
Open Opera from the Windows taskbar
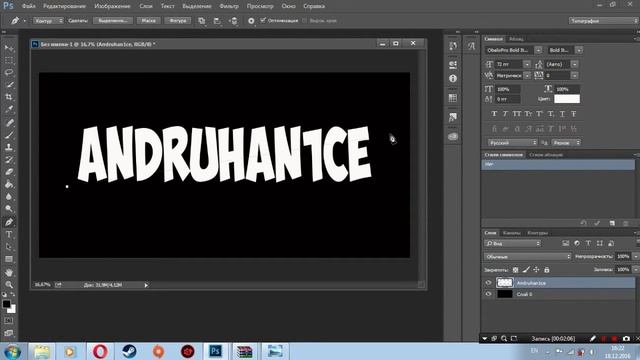(x=100, y=351)
